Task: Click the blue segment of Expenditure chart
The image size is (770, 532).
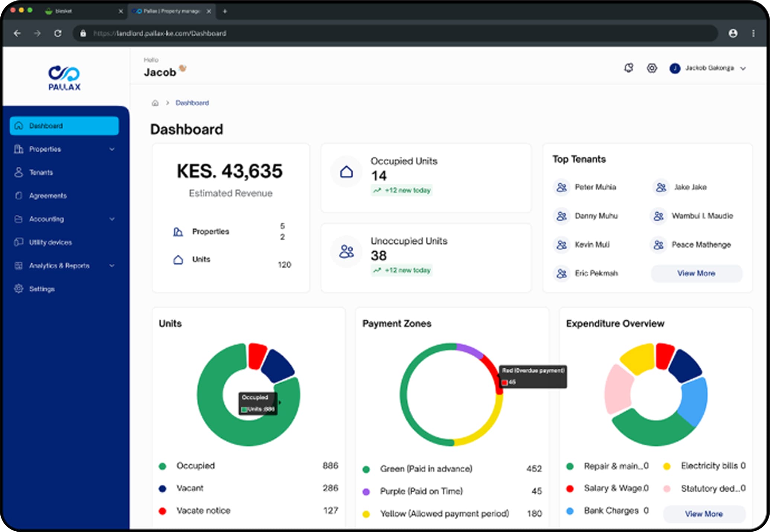Action: [695, 401]
